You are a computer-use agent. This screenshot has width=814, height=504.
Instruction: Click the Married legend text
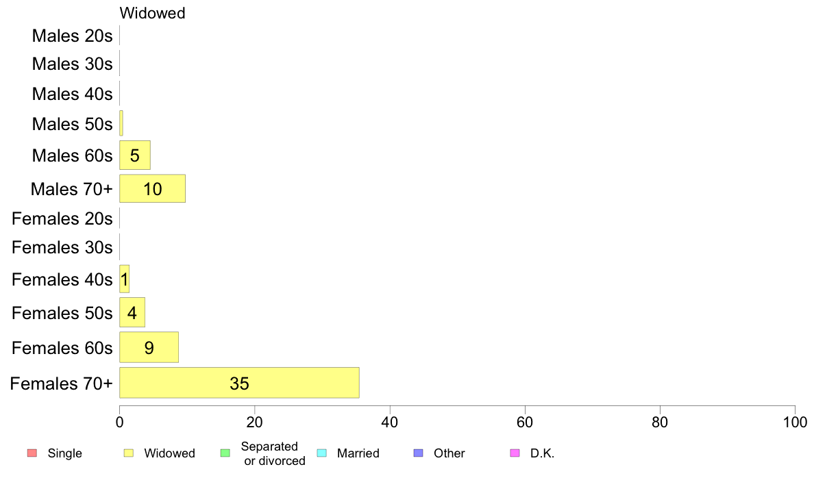[x=358, y=453]
